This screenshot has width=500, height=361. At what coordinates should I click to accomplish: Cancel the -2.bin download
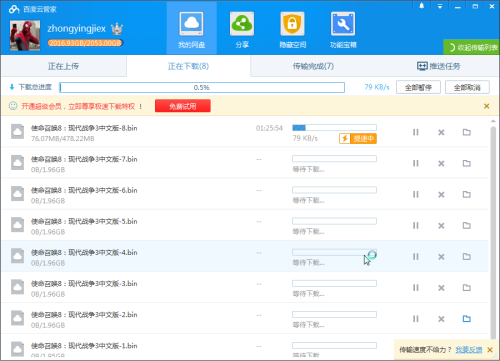click(441, 319)
